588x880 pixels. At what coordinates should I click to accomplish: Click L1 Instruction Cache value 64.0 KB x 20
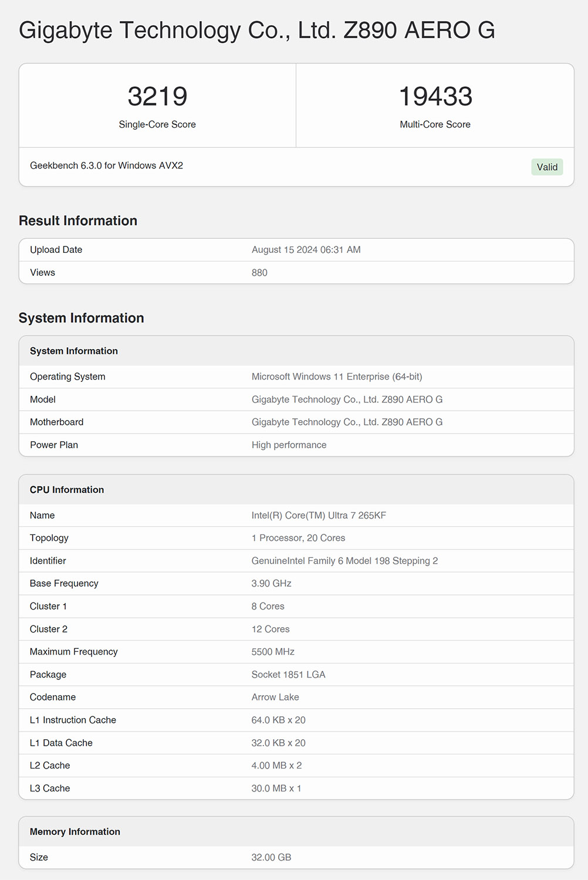[279, 720]
